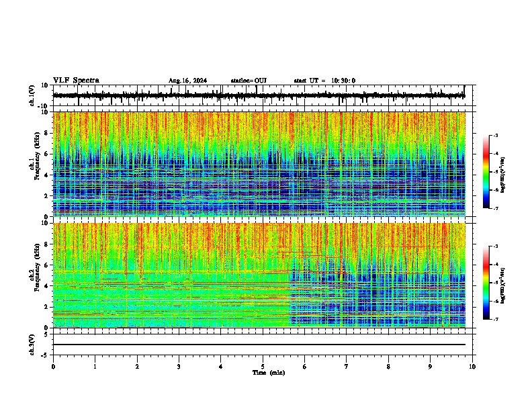Click time axis tick label '9'
The width and height of the screenshot is (532, 411).
coord(430,367)
